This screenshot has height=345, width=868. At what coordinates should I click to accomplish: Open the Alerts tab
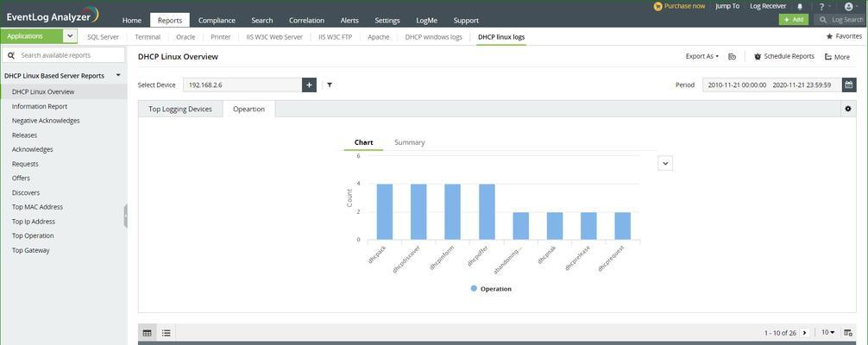pos(349,20)
